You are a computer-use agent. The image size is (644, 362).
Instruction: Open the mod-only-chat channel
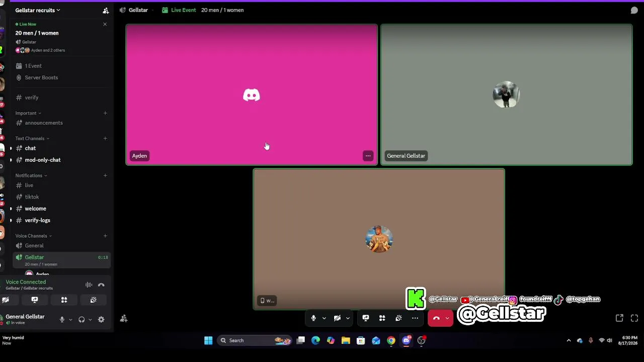(x=61, y=160)
